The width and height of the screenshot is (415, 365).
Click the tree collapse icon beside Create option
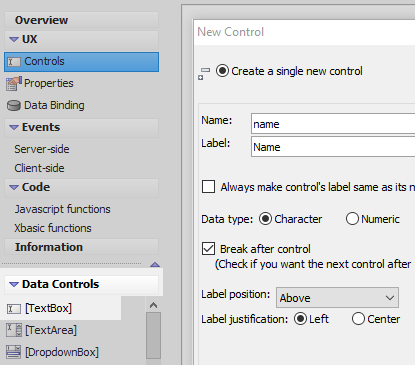pos(204,74)
